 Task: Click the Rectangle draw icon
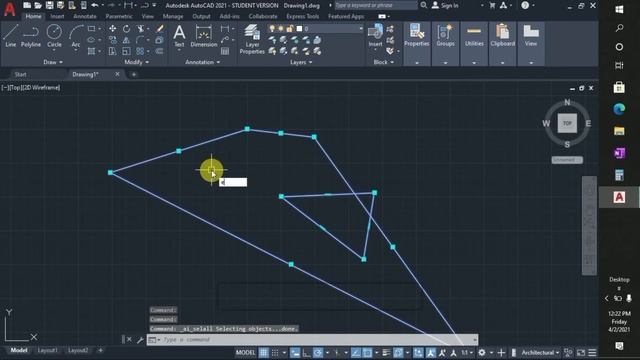[91, 29]
